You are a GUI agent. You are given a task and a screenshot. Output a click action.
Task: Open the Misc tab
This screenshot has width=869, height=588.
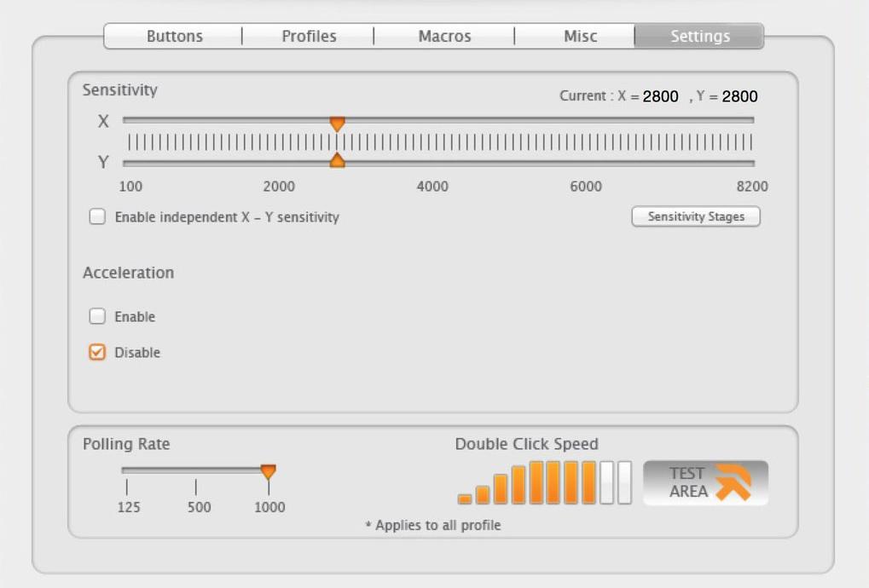point(580,37)
